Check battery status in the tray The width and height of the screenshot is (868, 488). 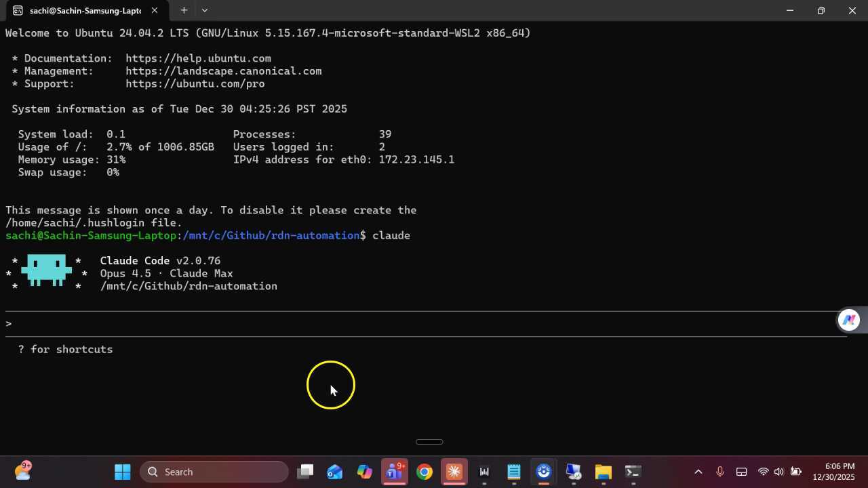(x=796, y=472)
